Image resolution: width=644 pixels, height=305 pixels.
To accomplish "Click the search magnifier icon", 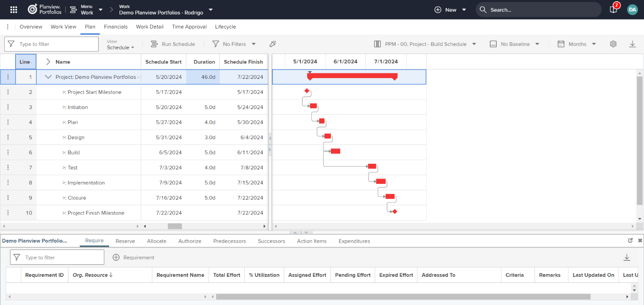I will [x=483, y=10].
